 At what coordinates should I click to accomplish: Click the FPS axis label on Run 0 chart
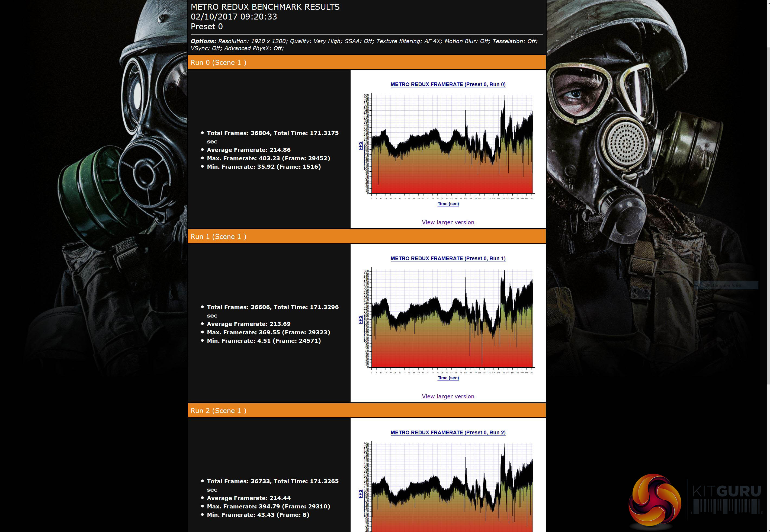click(x=360, y=146)
